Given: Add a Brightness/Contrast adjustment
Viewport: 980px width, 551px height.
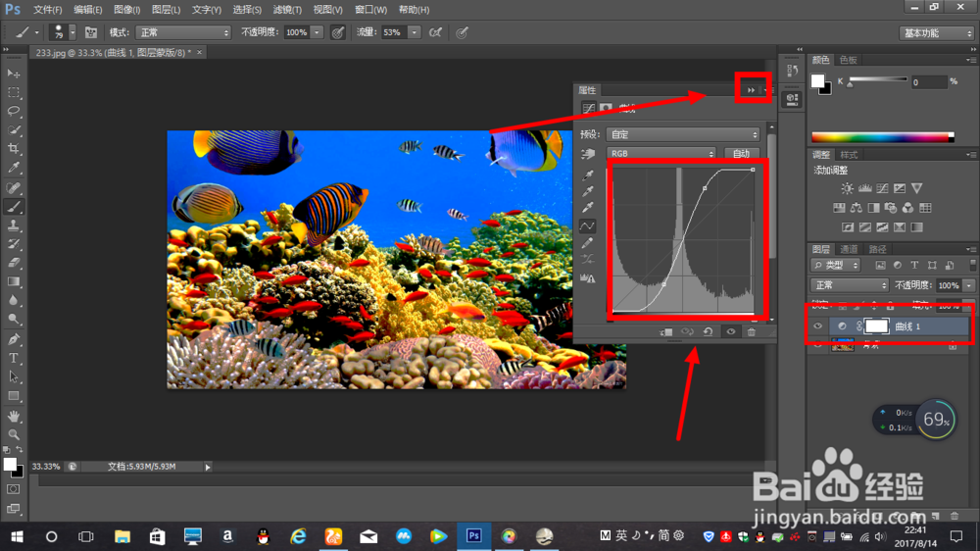Looking at the screenshot, I should point(847,188).
